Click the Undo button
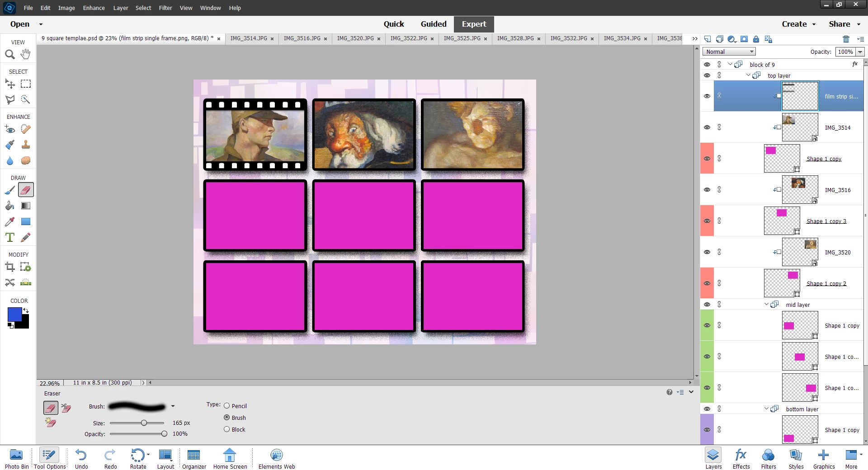Image resolution: width=868 pixels, height=470 pixels. tap(81, 459)
